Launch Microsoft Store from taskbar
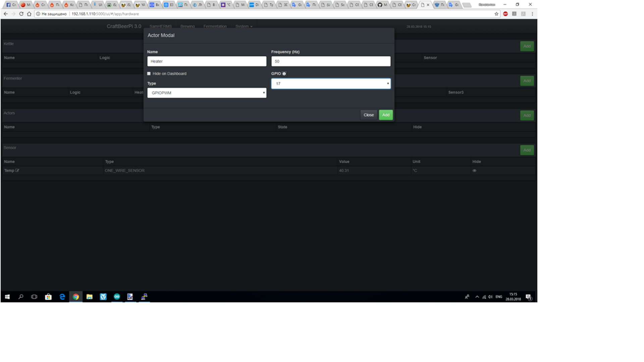644x362 pixels. click(48, 297)
